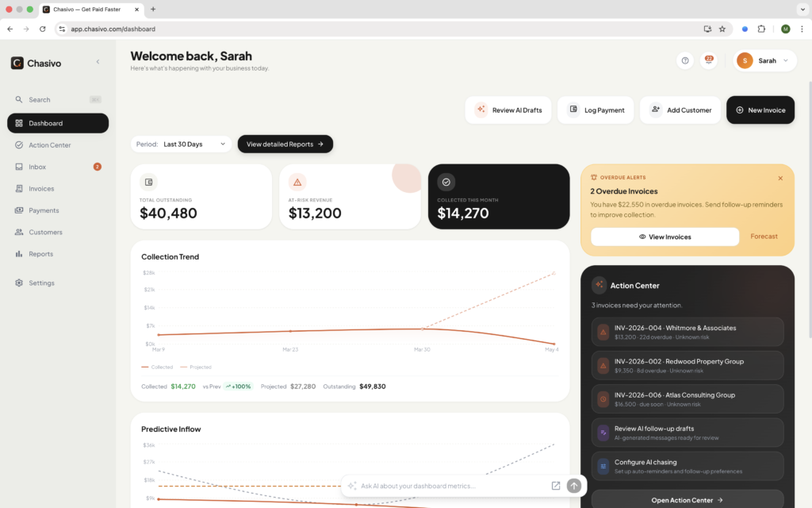
Task: Switch to the Chasivo browser tab
Action: (87, 10)
